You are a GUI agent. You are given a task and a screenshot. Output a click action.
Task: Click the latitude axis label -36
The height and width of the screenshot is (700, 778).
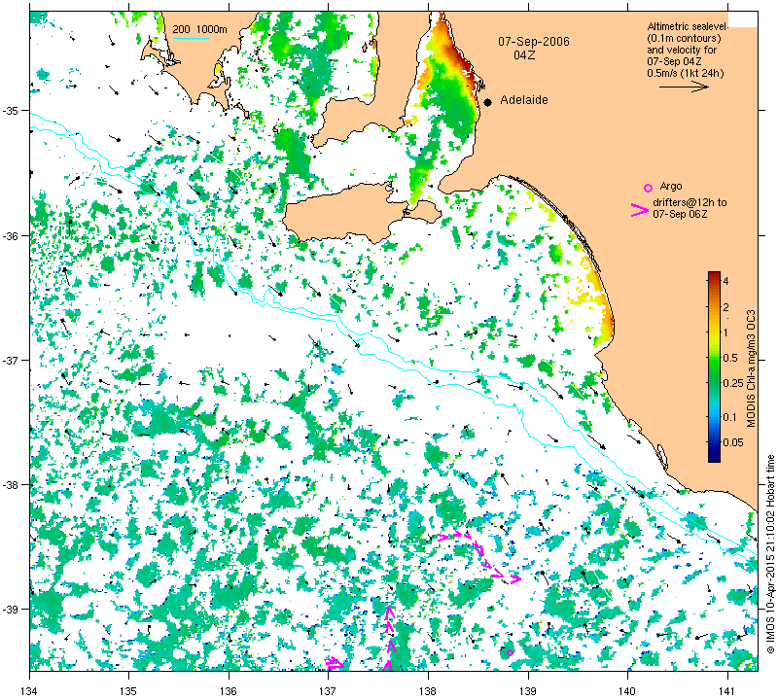(x=10, y=235)
